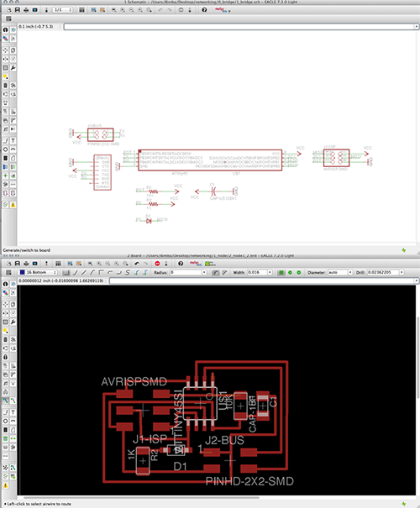Open the library use icon in the schematic toolbar
The width and height of the screenshot is (420, 508).
coord(81,10)
